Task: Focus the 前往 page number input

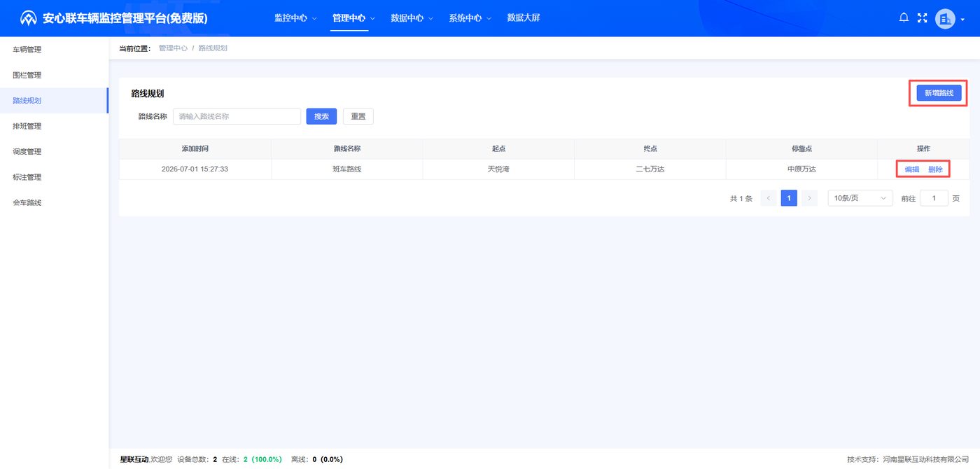Action: 934,198
